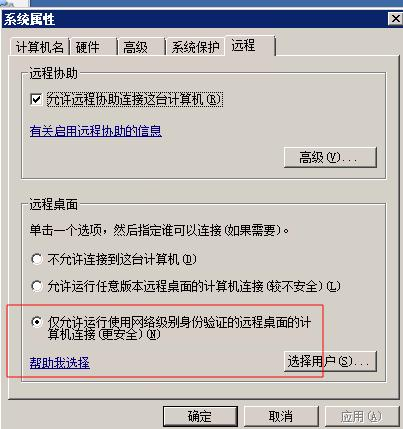Open the 硬件 tab
The height and width of the screenshot is (429, 403).
93,47
